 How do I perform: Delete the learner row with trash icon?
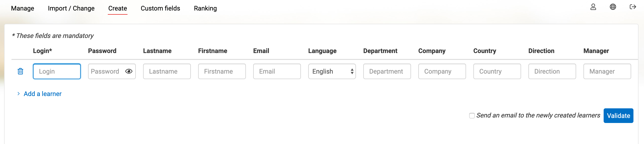click(20, 71)
